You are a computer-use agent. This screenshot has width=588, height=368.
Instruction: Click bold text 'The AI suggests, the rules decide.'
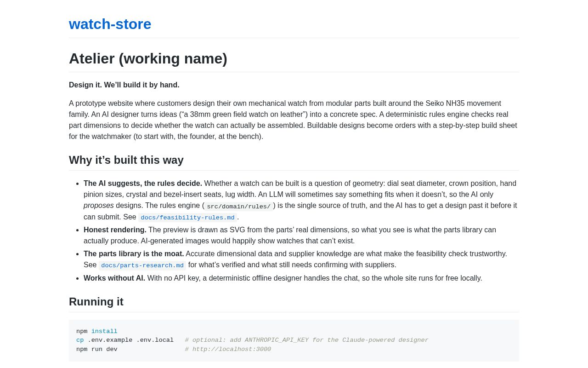tap(143, 184)
